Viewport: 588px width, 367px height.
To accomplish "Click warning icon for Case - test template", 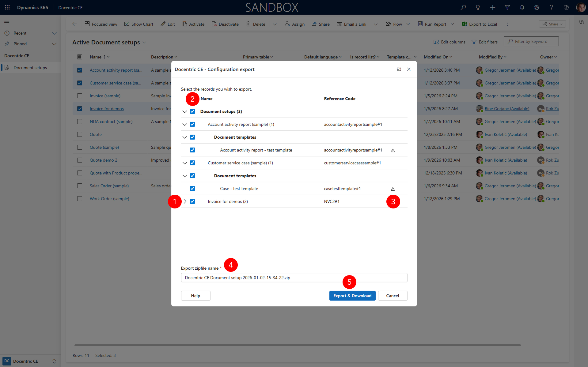I will click(393, 189).
